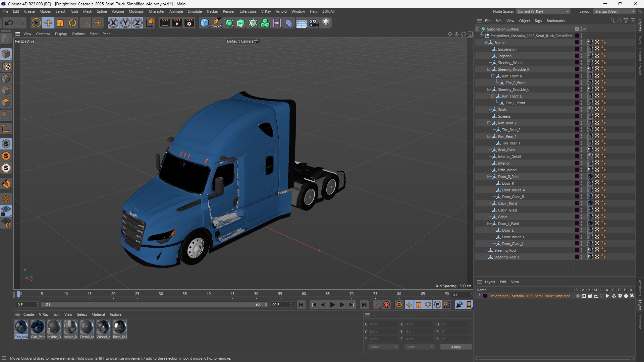Toggle X axis lock
The image size is (644, 362).
click(x=113, y=23)
